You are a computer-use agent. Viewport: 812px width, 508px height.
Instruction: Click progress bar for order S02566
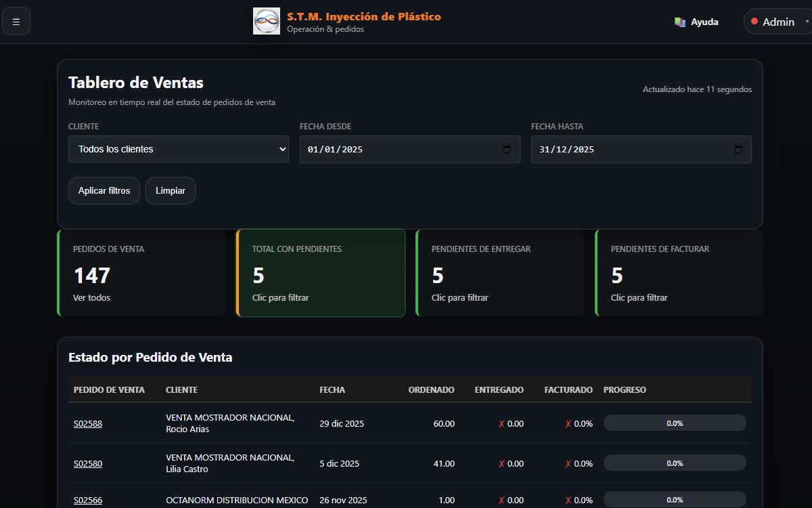point(675,499)
